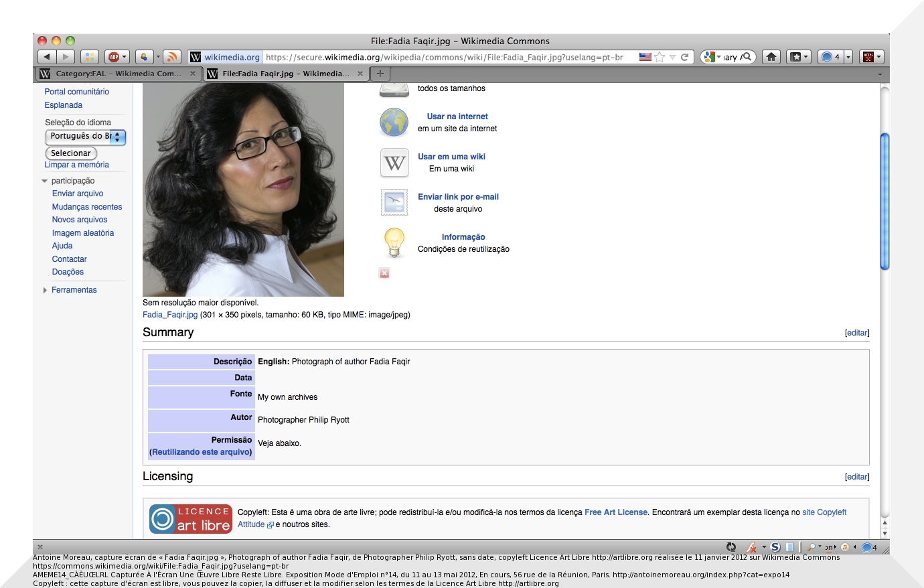Click the lightbulb Informação icon
This screenshot has width=924, height=588.
pos(394,242)
